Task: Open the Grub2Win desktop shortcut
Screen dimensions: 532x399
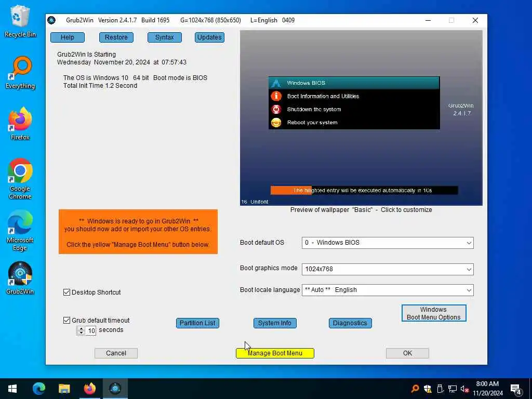Action: tap(20, 278)
